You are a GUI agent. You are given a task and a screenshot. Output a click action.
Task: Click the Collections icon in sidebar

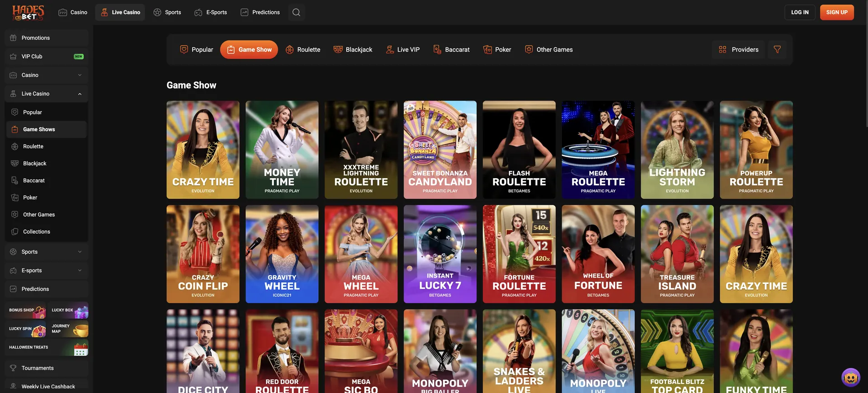coord(15,232)
